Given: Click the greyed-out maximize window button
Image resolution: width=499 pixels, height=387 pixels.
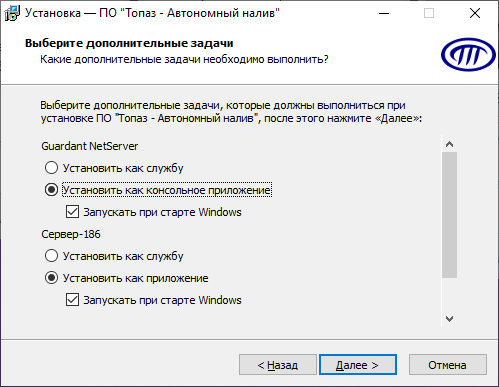Looking at the screenshot, I should click(429, 13).
